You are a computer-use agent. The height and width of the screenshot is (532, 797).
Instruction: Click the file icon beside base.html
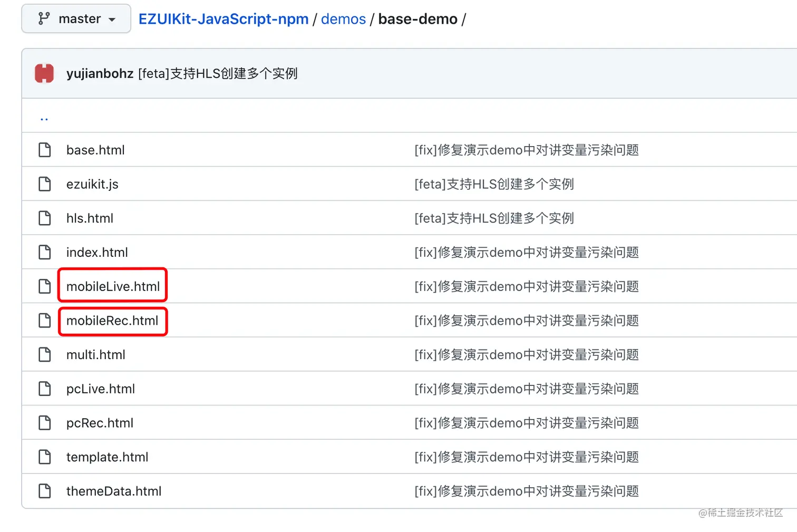[44, 150]
